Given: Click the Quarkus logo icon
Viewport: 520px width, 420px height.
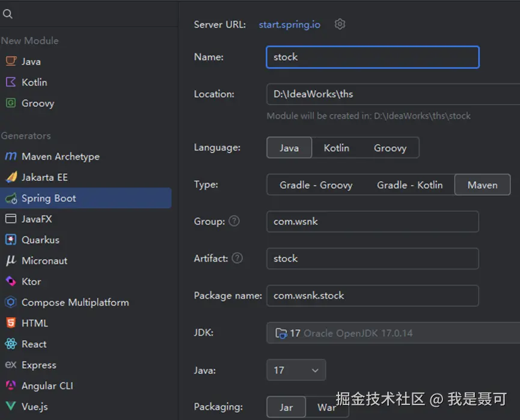Looking at the screenshot, I should 11,240.
